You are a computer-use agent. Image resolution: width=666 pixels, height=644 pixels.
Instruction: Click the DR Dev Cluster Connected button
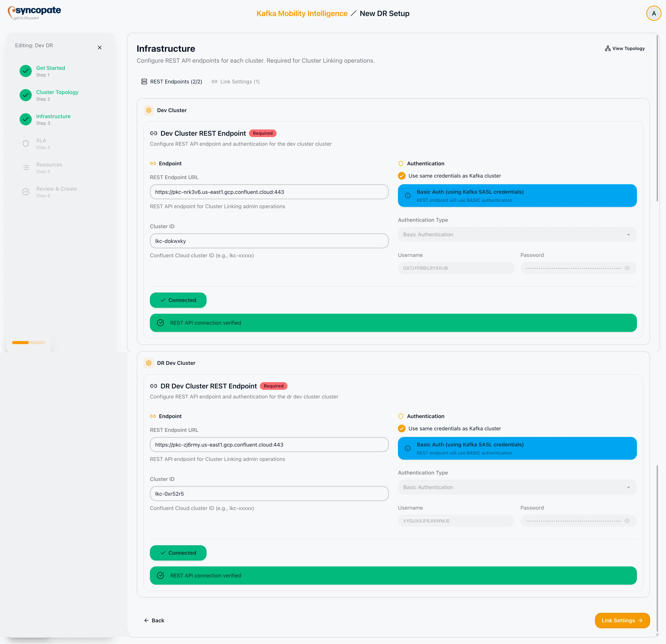point(178,553)
